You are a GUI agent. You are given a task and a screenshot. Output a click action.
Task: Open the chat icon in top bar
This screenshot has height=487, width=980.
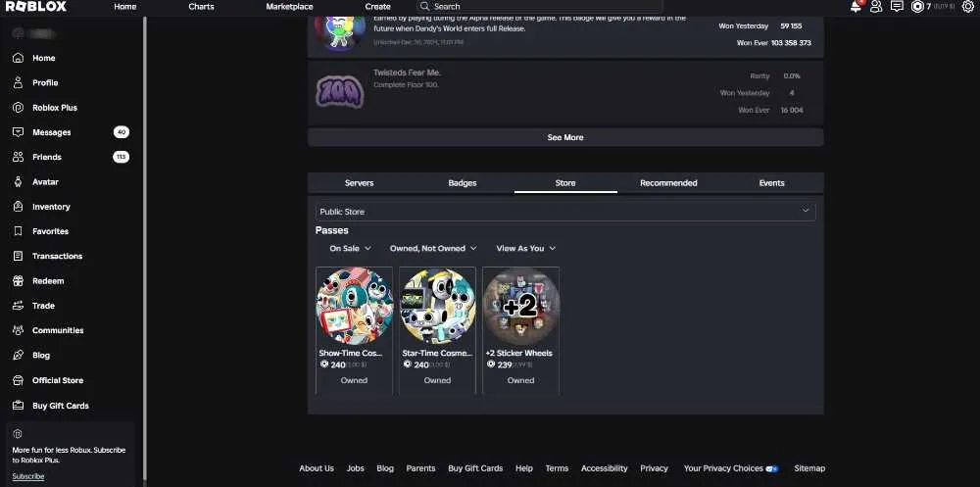coord(897,7)
